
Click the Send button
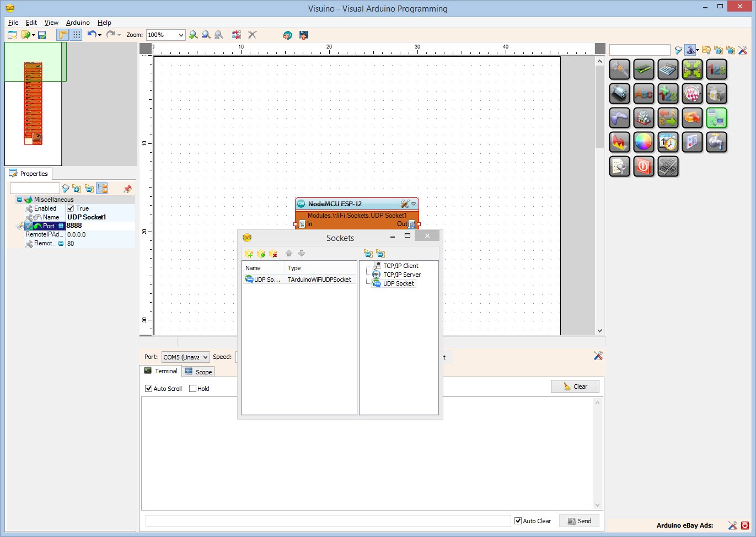click(x=579, y=520)
